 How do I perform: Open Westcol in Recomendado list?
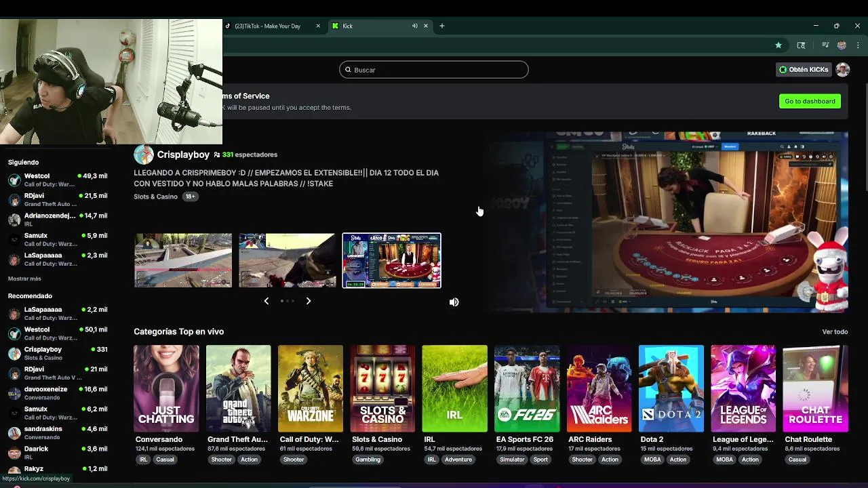[58, 333]
